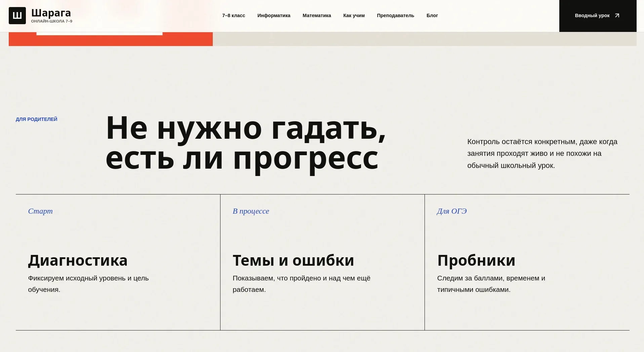The height and width of the screenshot is (352, 644).
Task: Open the 7–8 класс menu item
Action: (x=234, y=15)
